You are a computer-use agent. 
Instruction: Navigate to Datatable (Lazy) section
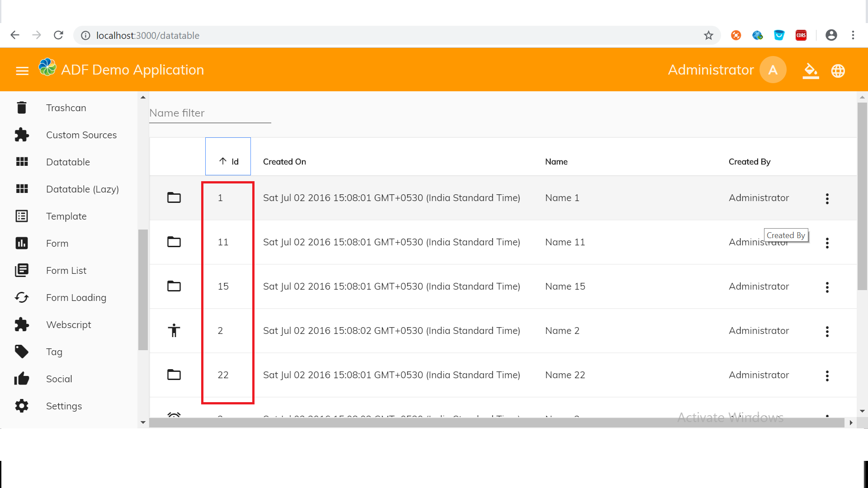tap(83, 189)
